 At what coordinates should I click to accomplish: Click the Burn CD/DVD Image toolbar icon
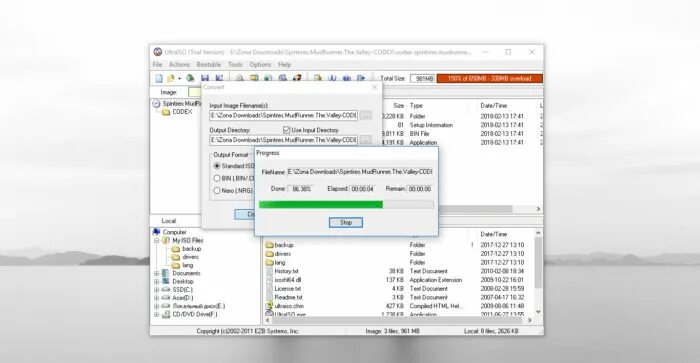click(x=297, y=78)
